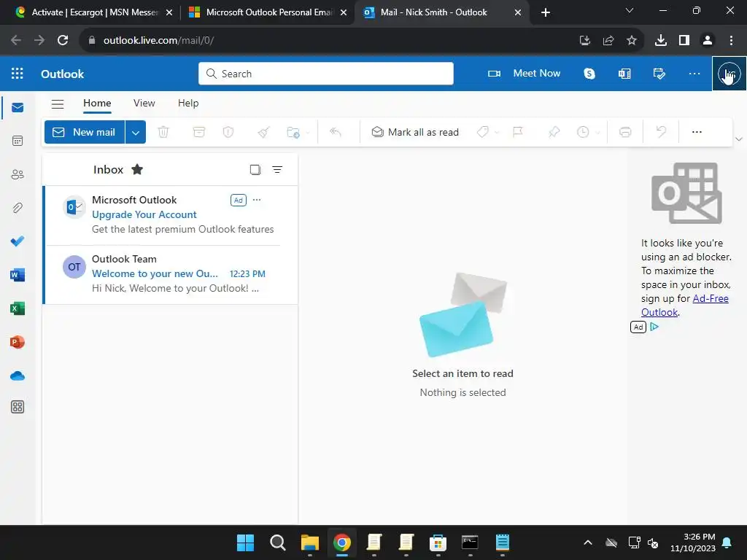
Task: Reload the page in Chrome
Action: click(63, 41)
